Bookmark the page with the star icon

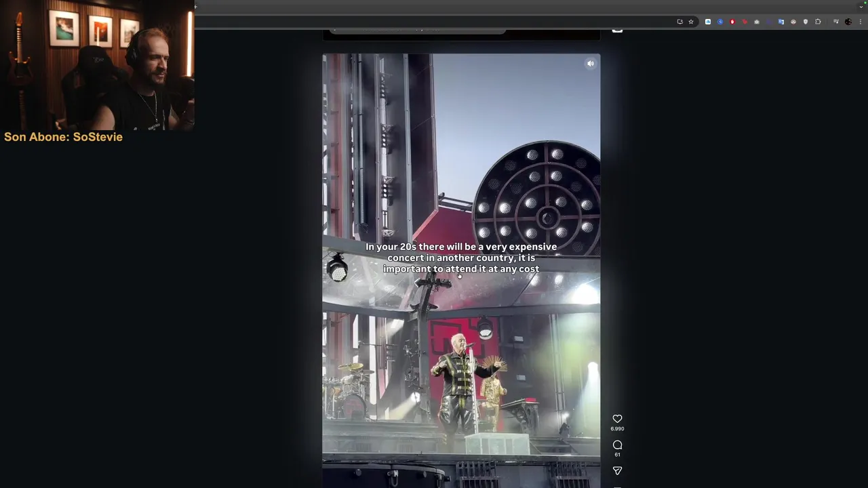coord(691,22)
